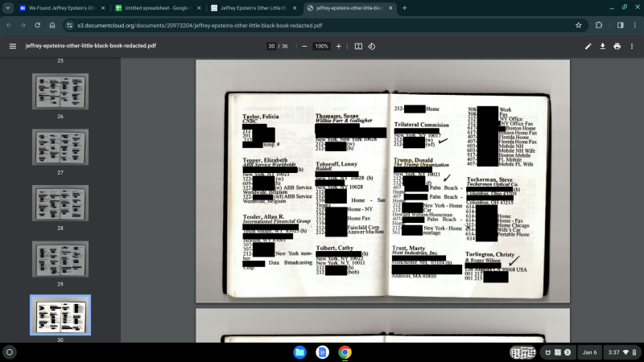The height and width of the screenshot is (362, 644).
Task: Print the PDF document
Action: pyautogui.click(x=617, y=46)
